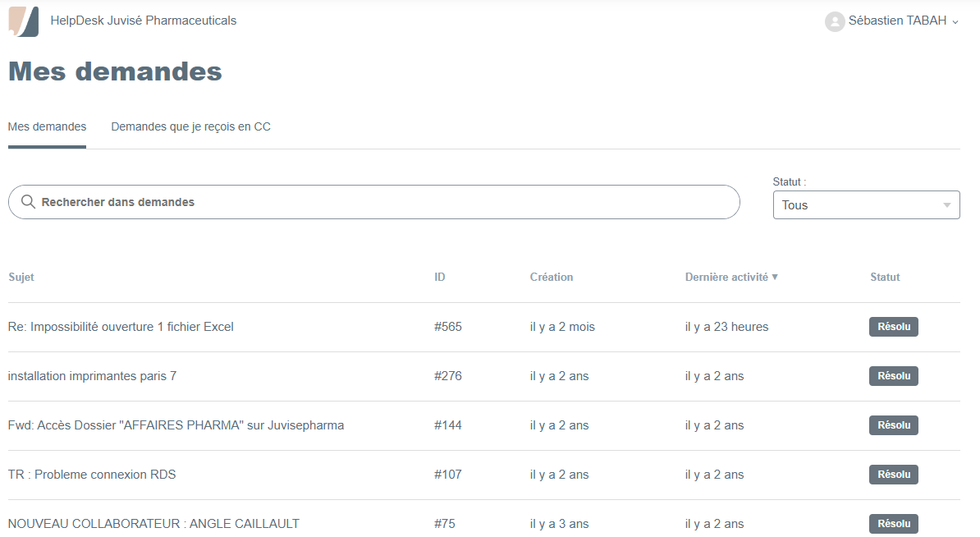
Task: Click the search magnifier icon
Action: [x=28, y=202]
